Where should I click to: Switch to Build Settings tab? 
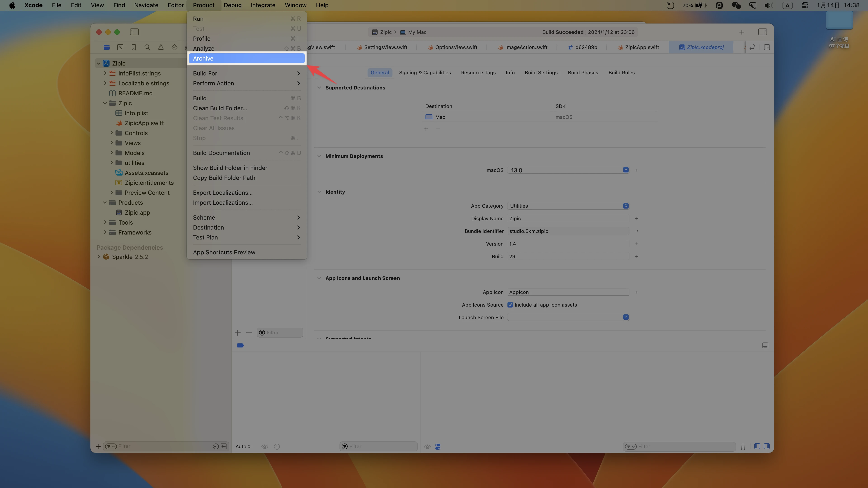[541, 72]
